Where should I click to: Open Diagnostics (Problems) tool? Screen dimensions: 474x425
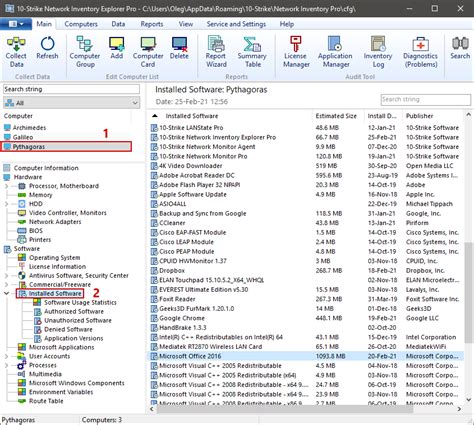point(420,52)
